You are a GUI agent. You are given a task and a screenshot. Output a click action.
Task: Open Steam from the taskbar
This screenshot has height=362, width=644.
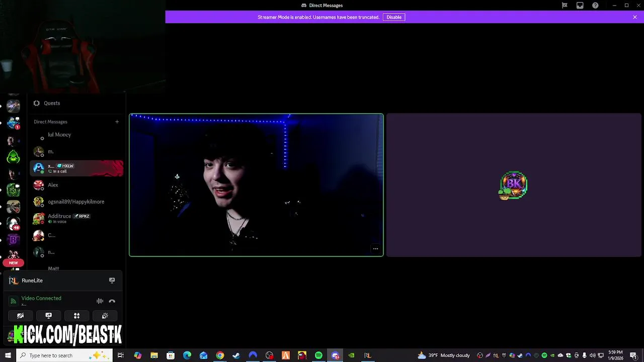pyautogui.click(x=236, y=355)
